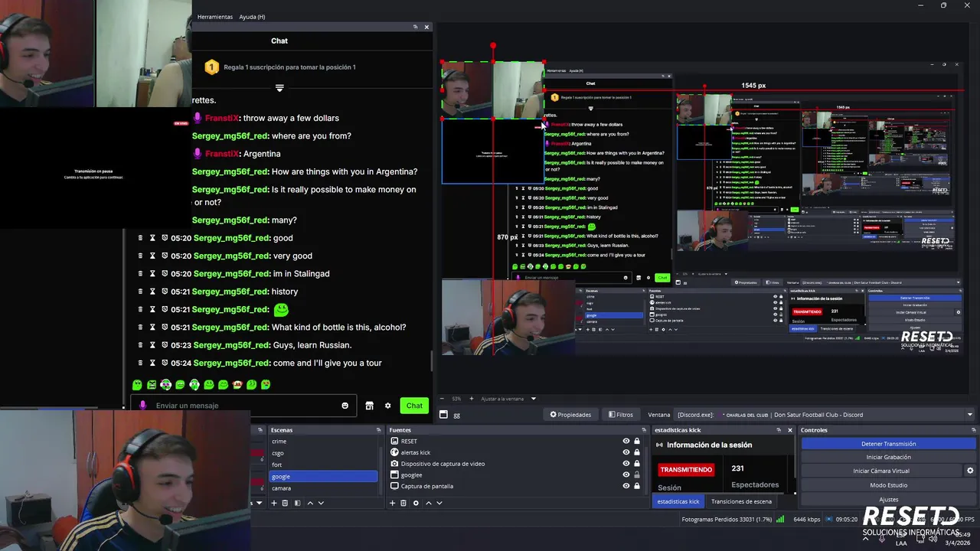
Task: Lock the googlee source
Action: click(x=636, y=474)
